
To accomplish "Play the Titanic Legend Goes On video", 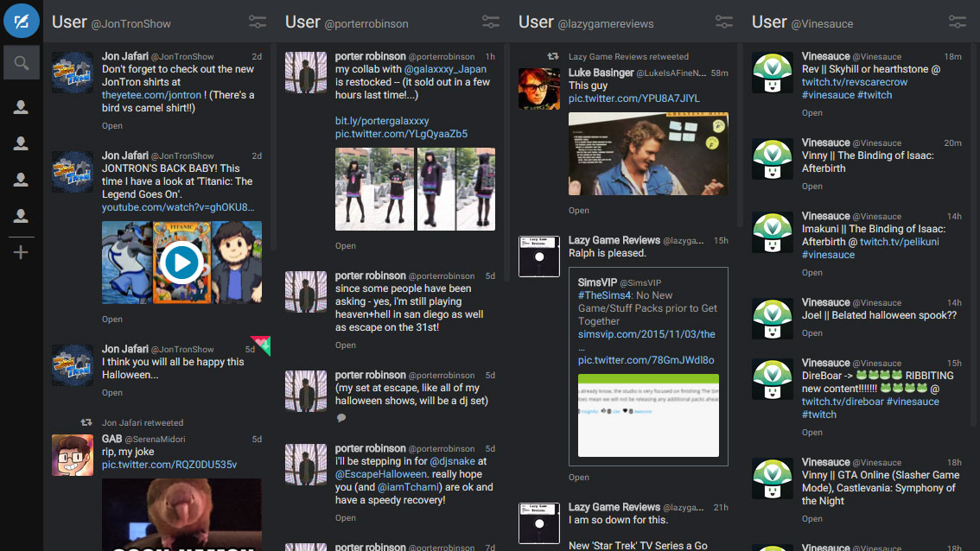I will [x=181, y=263].
